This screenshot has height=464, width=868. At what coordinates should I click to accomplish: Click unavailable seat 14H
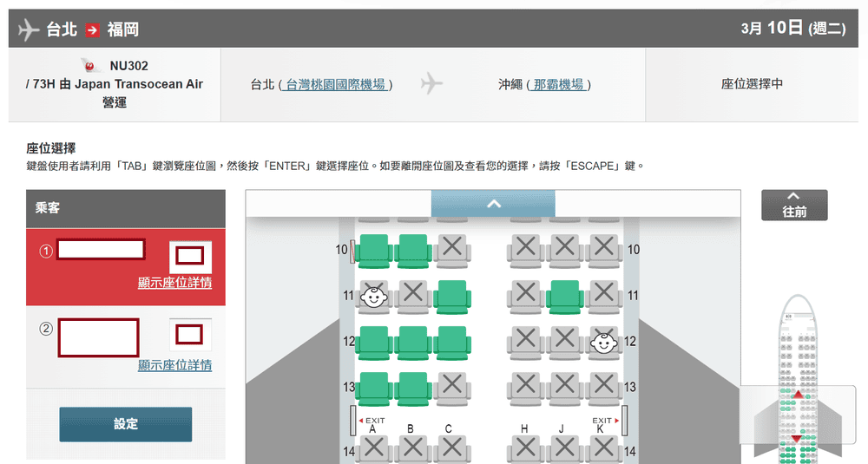[525, 449]
